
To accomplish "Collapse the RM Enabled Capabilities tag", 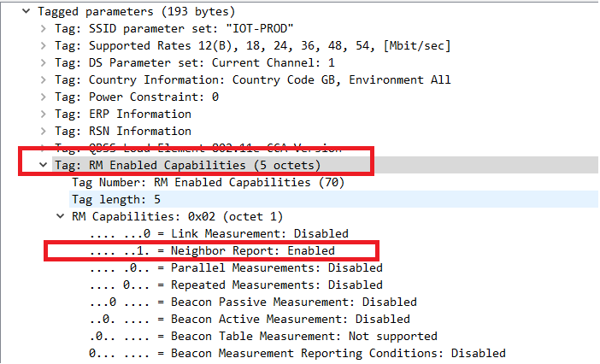I will (x=44, y=165).
